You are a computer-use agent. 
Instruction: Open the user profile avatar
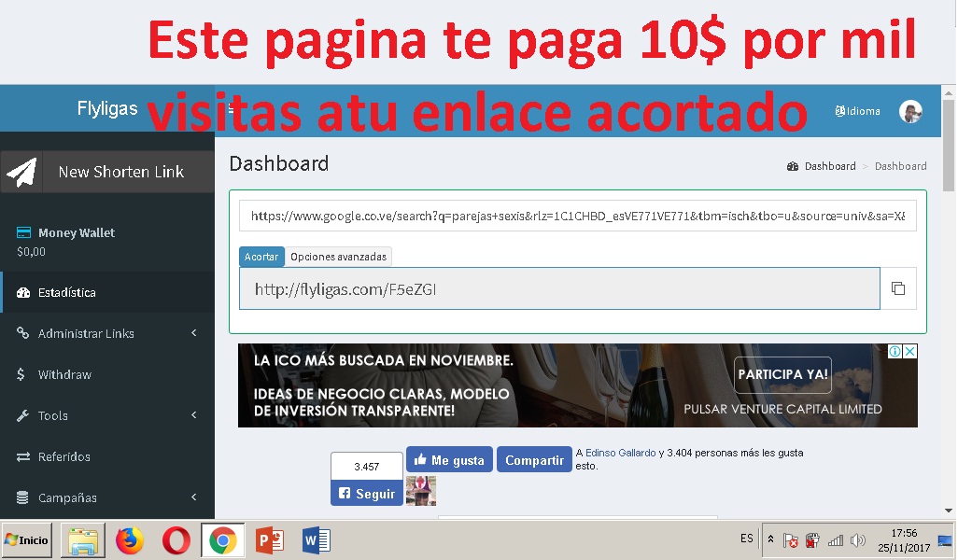point(910,111)
